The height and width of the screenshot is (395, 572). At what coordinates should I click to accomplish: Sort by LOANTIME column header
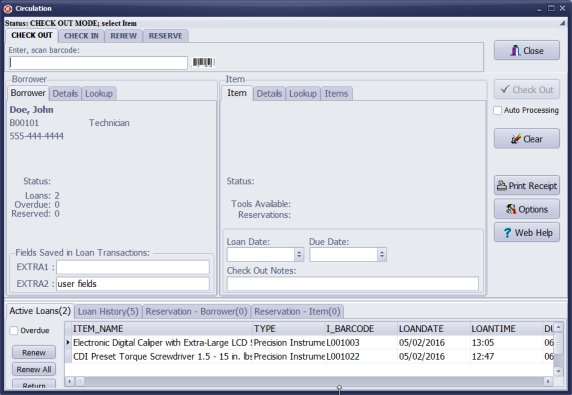coord(506,329)
